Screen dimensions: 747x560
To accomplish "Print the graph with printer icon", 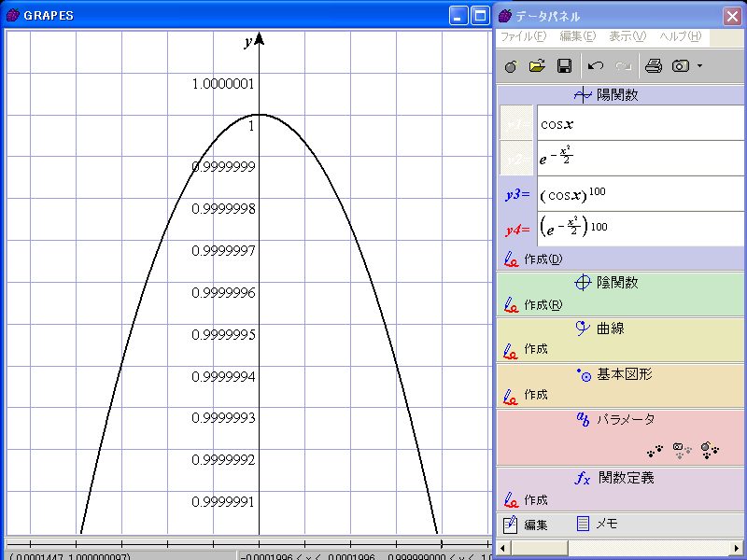I will (654, 66).
